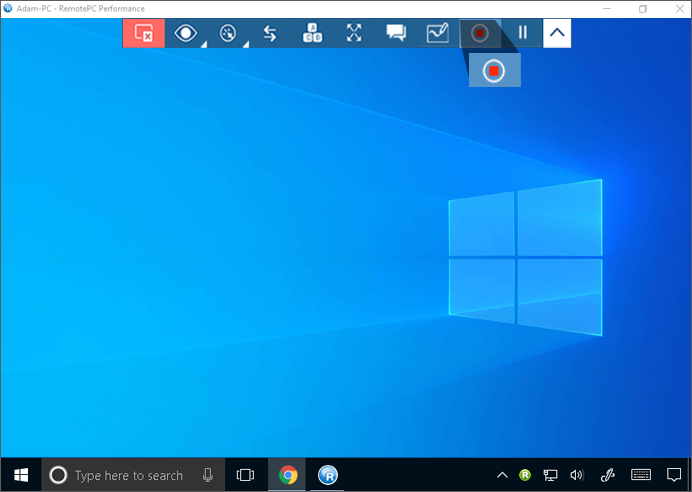Open the chat speech bubble icon
Screen dimensions: 692x492
point(396,33)
